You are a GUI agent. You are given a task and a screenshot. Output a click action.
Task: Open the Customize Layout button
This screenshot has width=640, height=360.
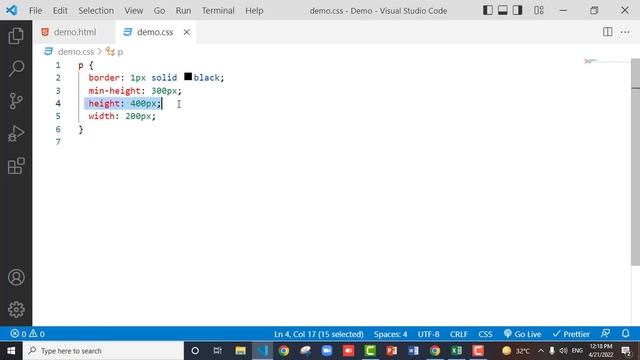pyautogui.click(x=539, y=10)
